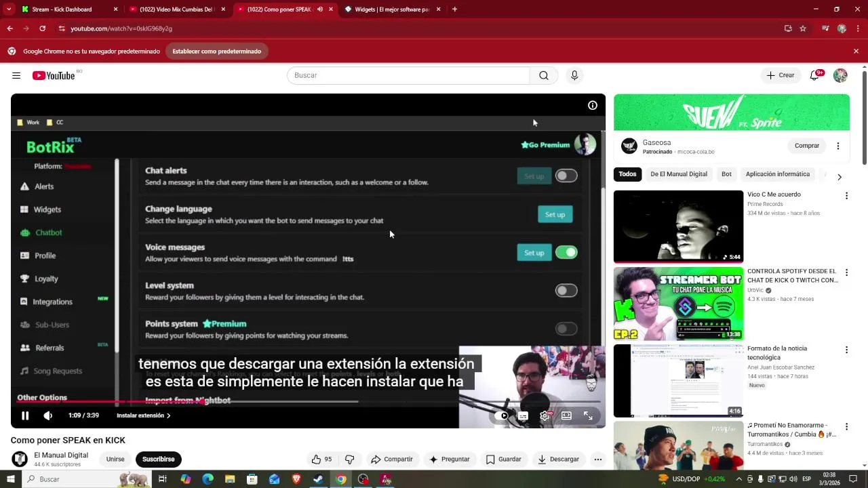
Task: Select the Aplicación informática chip
Action: (x=778, y=174)
